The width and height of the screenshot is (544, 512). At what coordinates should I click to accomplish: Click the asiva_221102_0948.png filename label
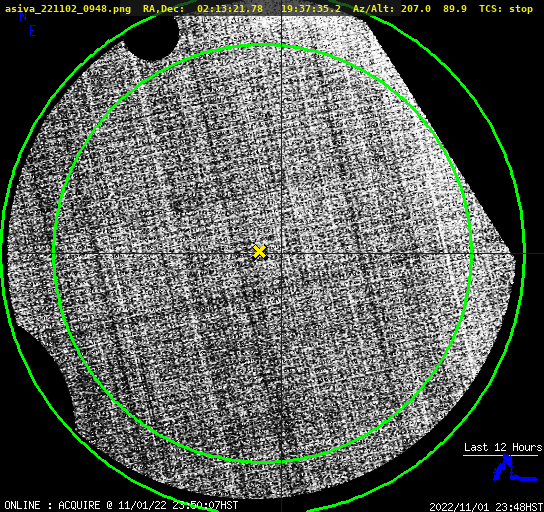tap(68, 8)
